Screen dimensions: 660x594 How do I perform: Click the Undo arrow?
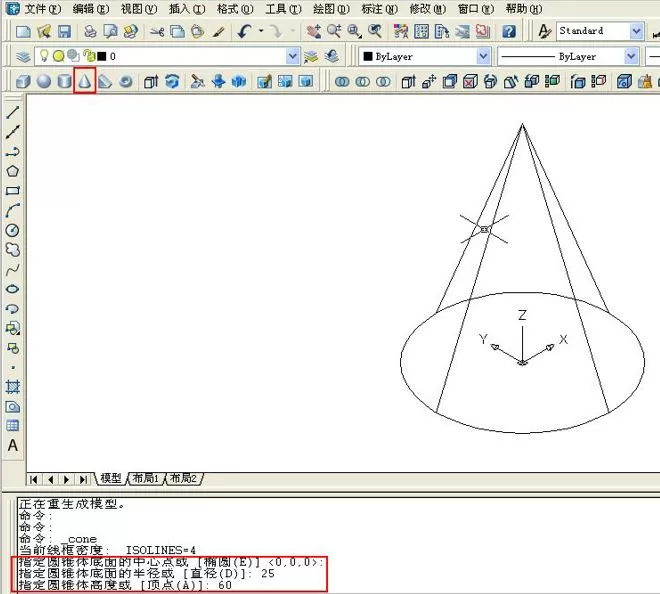(245, 31)
